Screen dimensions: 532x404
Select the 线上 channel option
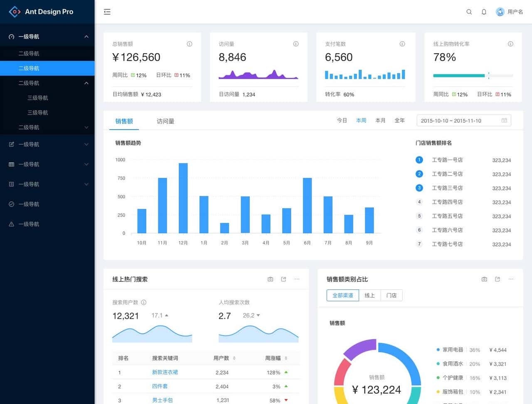tap(370, 295)
